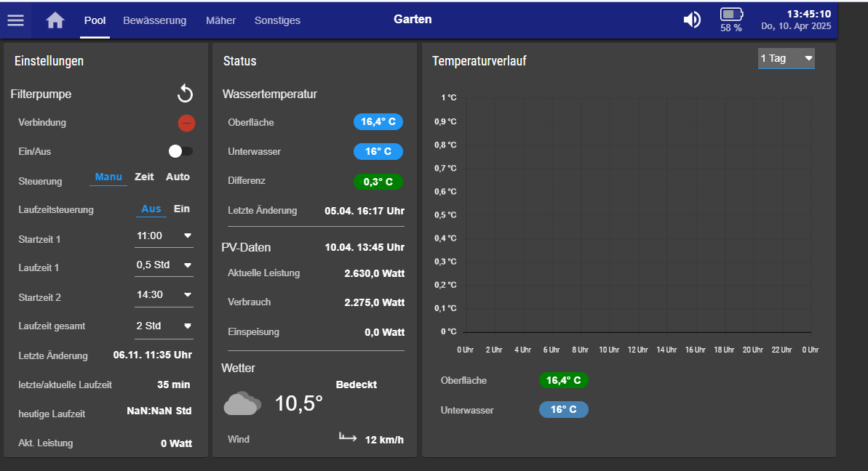Click the NaN:NaN Std runtime value
The width and height of the screenshot is (868, 471).
[x=159, y=411]
